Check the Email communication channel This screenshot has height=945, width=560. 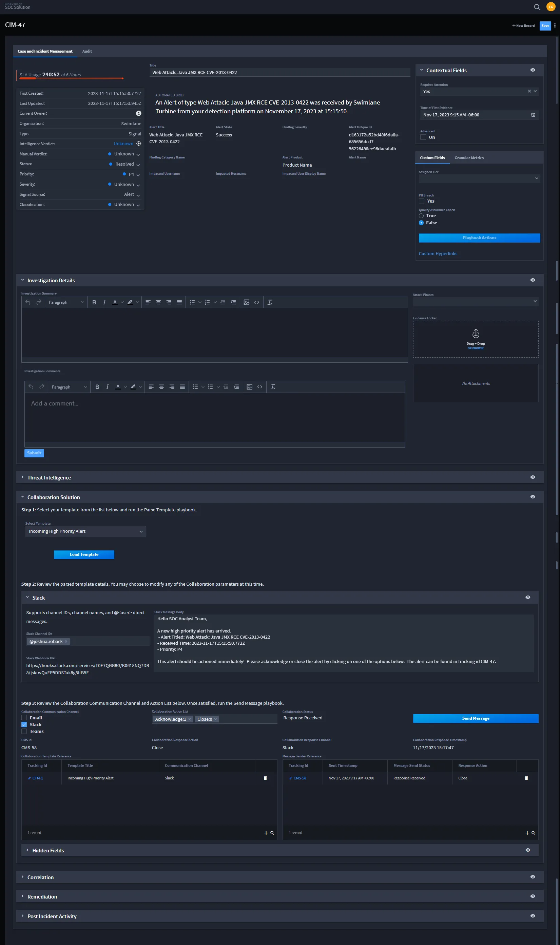click(x=24, y=718)
